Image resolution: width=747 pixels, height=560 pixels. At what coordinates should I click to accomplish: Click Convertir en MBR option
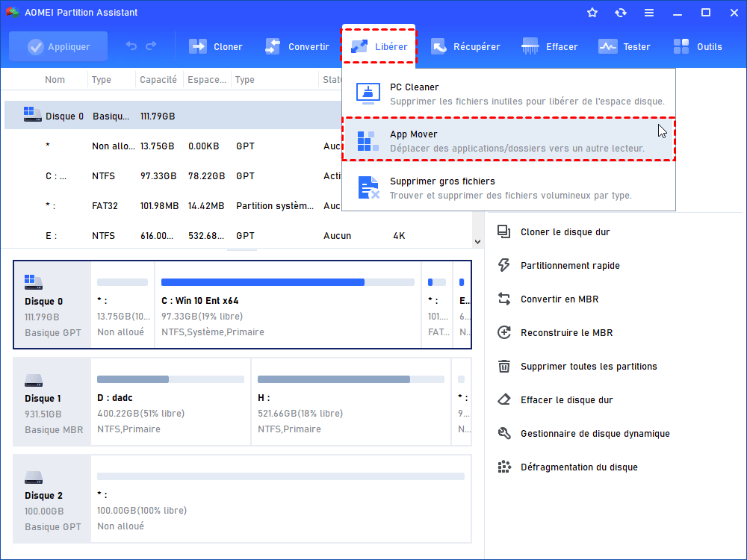(560, 299)
